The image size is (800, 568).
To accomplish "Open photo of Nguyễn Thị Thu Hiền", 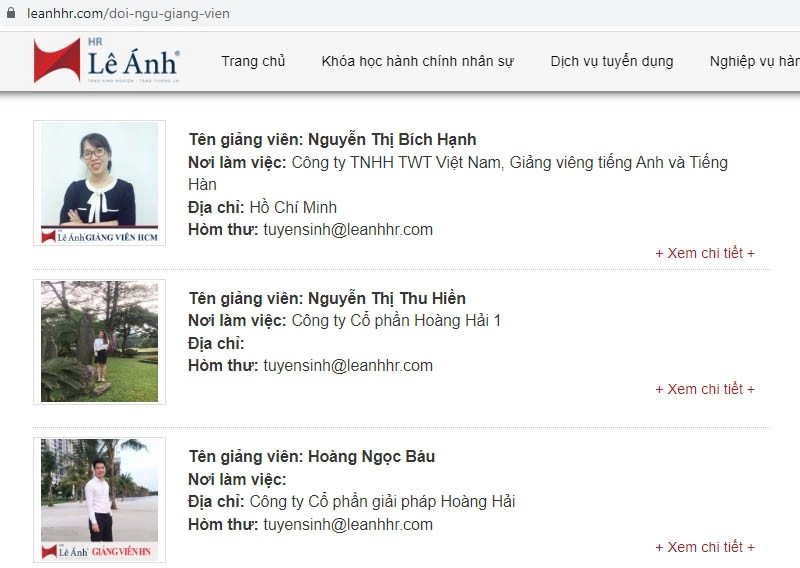I will point(99,341).
